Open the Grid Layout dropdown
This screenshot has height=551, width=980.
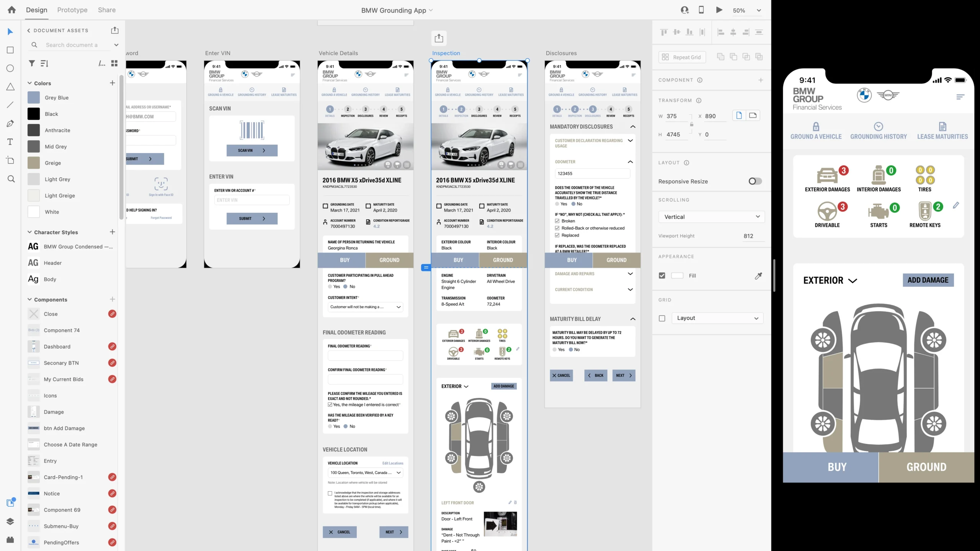coord(717,318)
